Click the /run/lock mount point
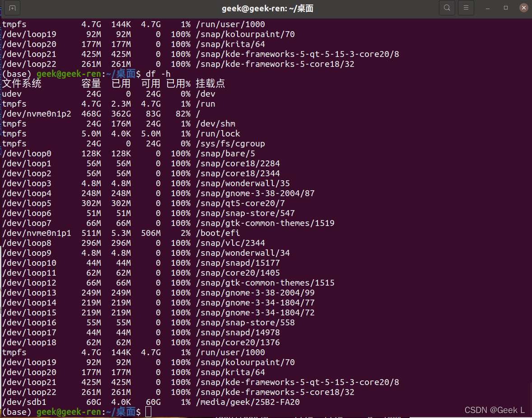The width and height of the screenshot is (532, 418). coord(218,133)
